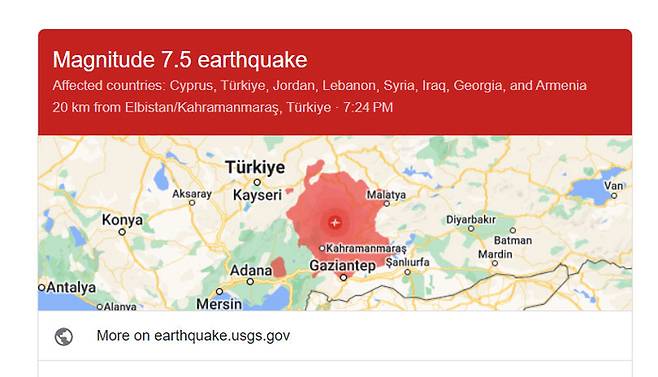658x377 pixels.
Task: Click the Aksaray city marker
Action: click(x=192, y=203)
